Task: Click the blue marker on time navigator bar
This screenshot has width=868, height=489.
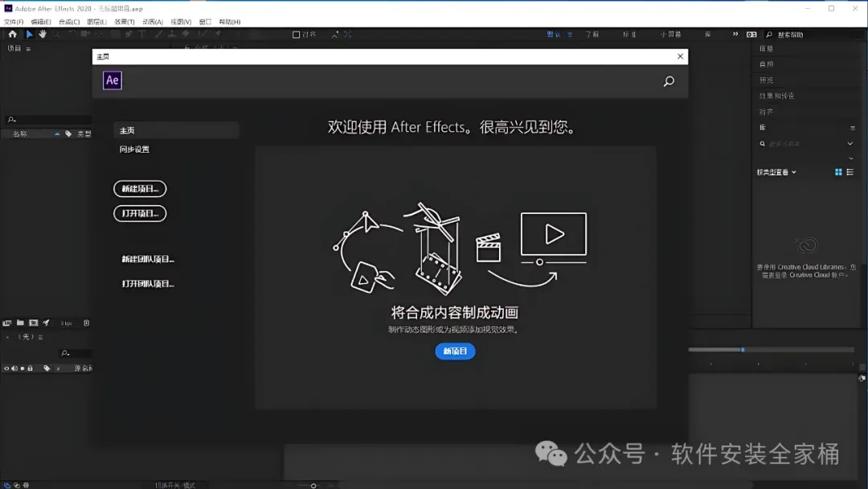Action: (743, 349)
